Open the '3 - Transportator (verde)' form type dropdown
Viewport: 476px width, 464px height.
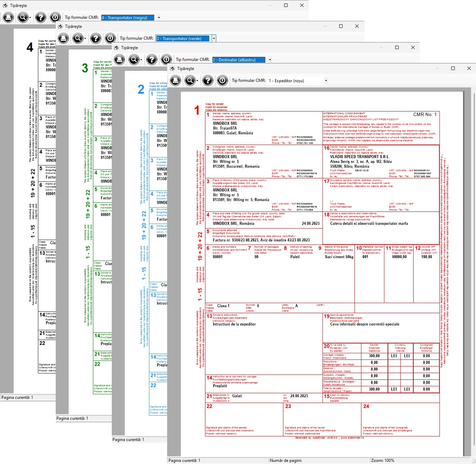[x=214, y=38]
